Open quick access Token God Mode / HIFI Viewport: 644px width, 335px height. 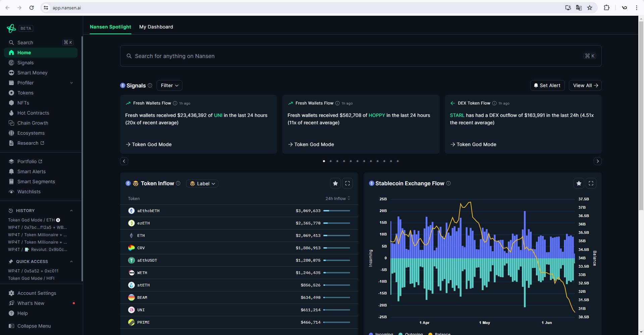point(31,278)
